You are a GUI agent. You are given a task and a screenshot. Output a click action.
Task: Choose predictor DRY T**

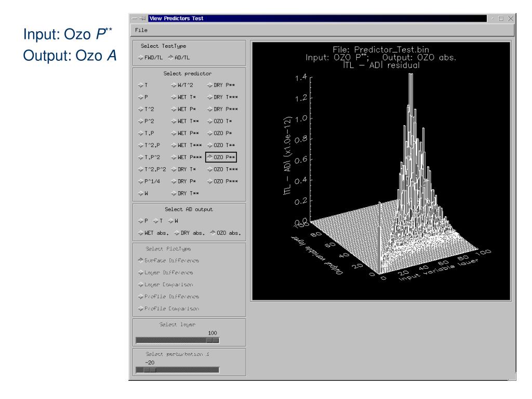click(x=185, y=193)
